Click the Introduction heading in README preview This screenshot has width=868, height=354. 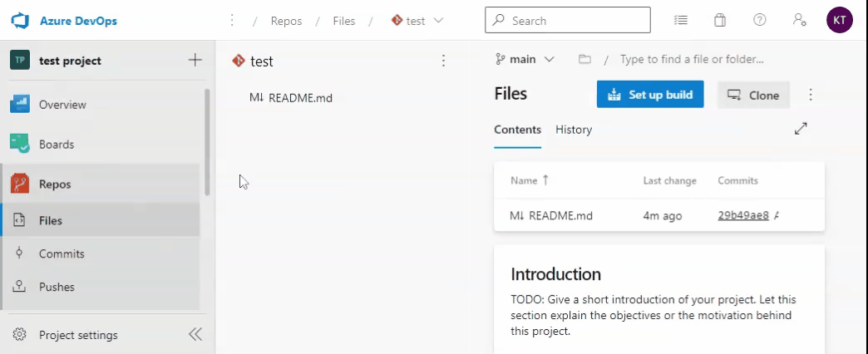[555, 274]
